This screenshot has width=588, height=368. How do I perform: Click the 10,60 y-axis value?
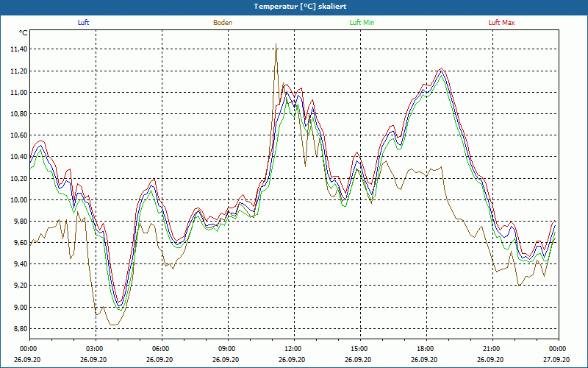click(x=20, y=135)
